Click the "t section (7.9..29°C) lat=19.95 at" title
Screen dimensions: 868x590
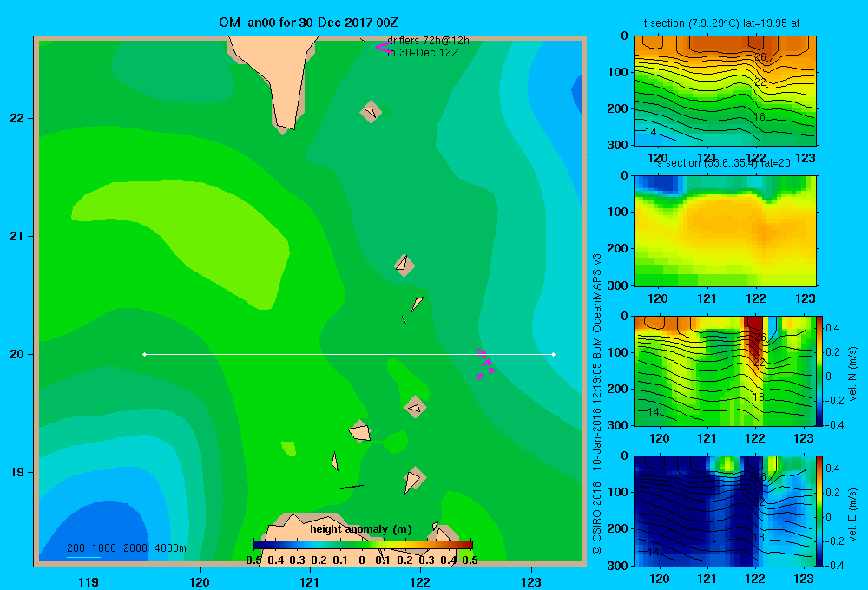[721, 23]
